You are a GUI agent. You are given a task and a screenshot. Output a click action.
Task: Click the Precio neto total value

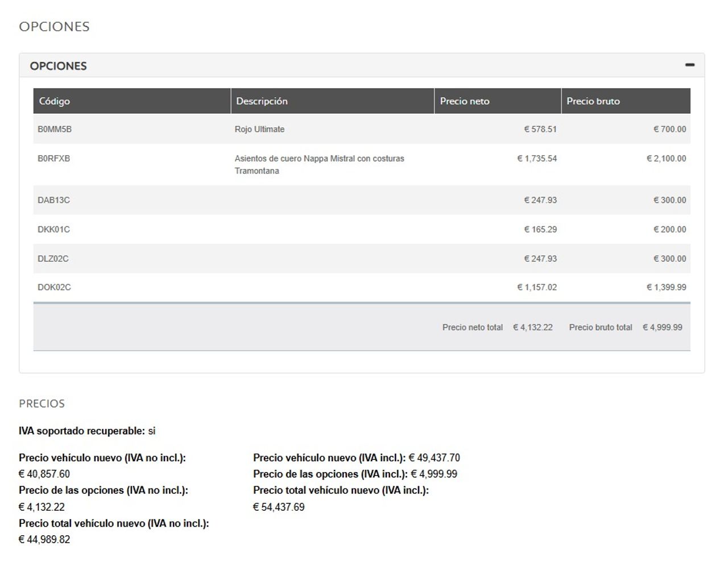click(533, 327)
